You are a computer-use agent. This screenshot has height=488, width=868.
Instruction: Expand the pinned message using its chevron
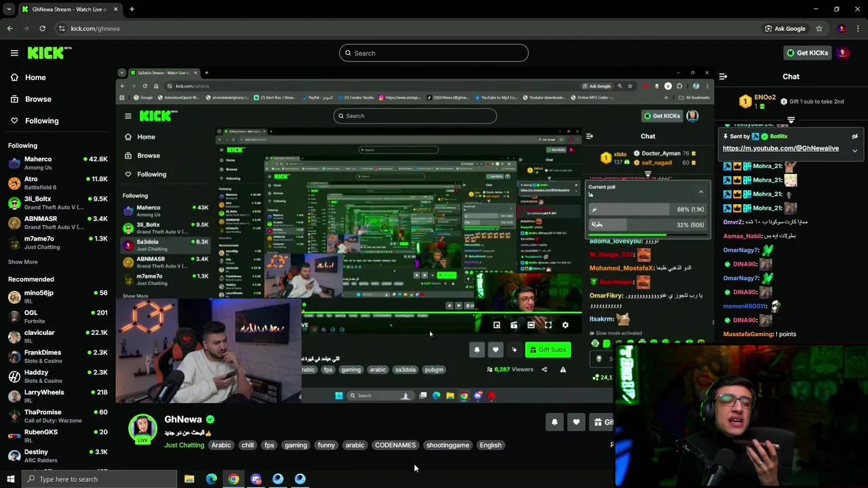854,150
